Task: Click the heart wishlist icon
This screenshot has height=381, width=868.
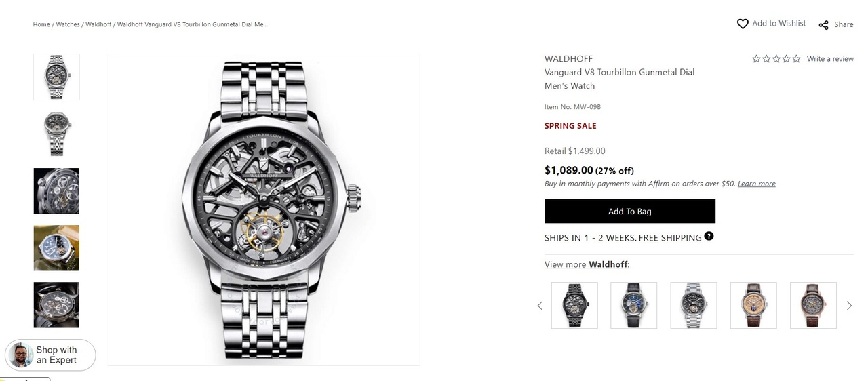Action: tap(743, 24)
